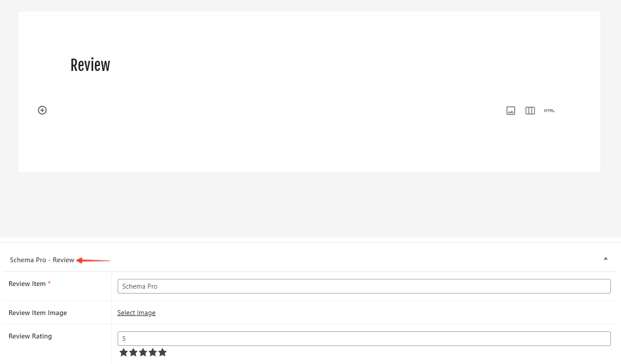
Task: Insert a Columns block via icon
Action: (530, 111)
